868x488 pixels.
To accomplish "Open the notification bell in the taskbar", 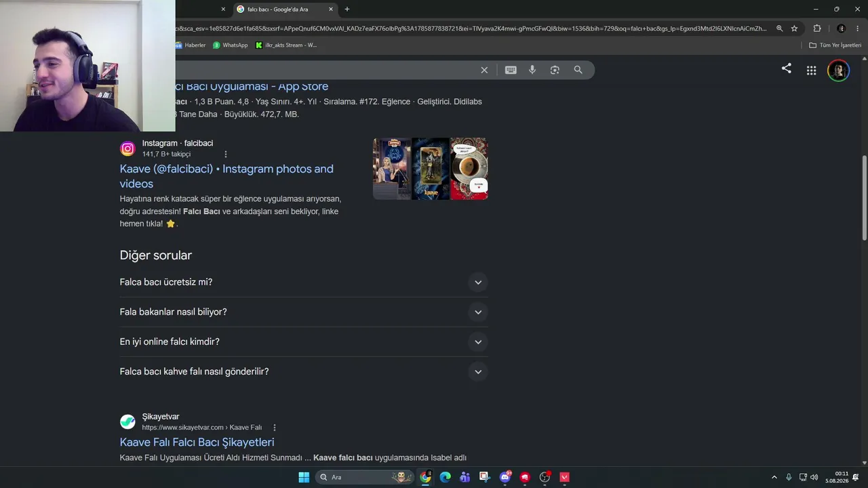I will point(856,477).
